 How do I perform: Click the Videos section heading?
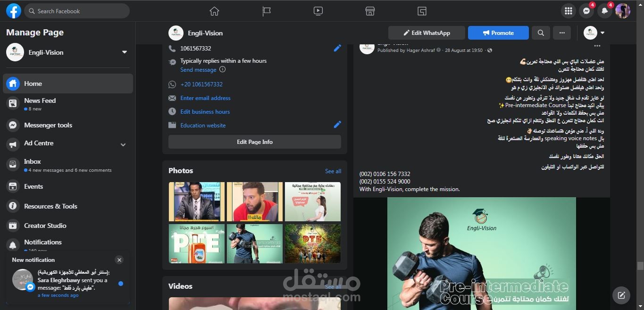click(x=180, y=286)
